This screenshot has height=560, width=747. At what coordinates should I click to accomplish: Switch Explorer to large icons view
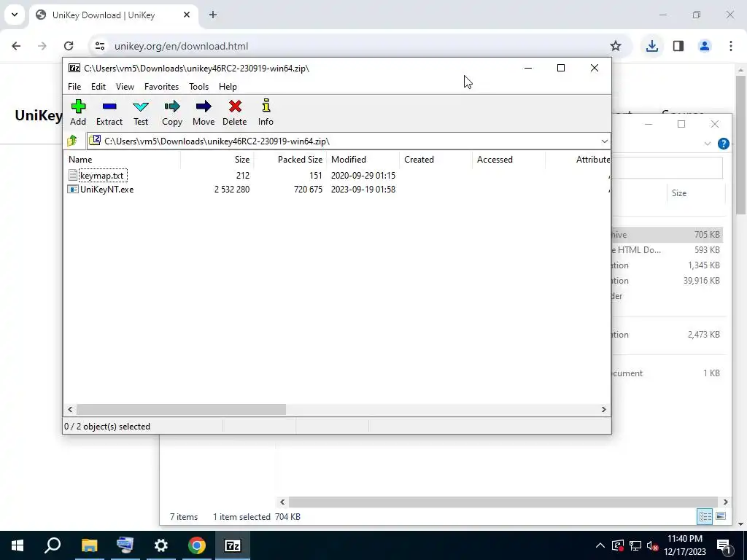coord(721,517)
